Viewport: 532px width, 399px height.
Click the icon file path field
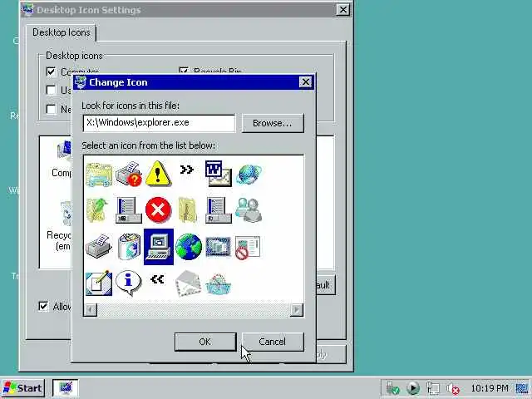pyautogui.click(x=159, y=123)
